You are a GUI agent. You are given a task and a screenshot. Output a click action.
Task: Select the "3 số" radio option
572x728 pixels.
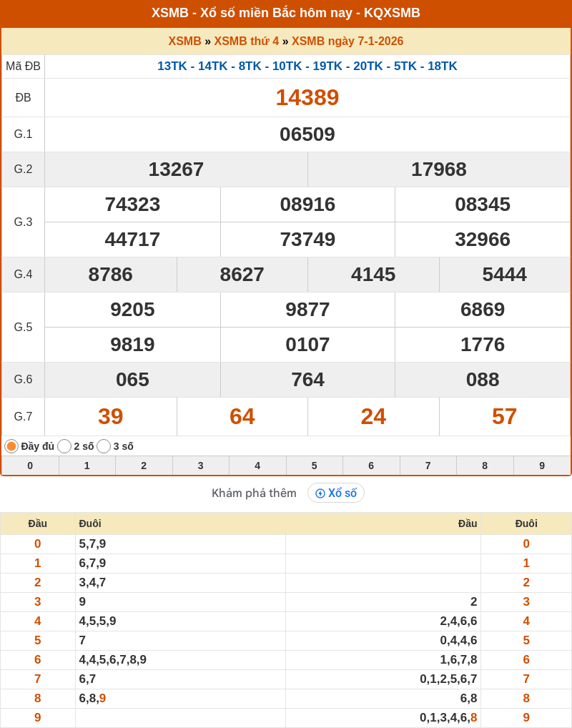104,446
